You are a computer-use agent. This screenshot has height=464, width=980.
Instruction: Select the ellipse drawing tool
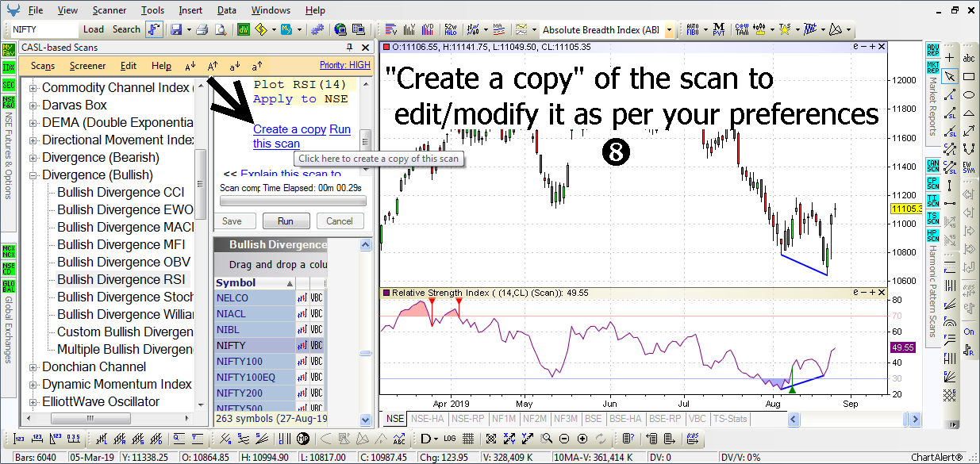(x=969, y=94)
